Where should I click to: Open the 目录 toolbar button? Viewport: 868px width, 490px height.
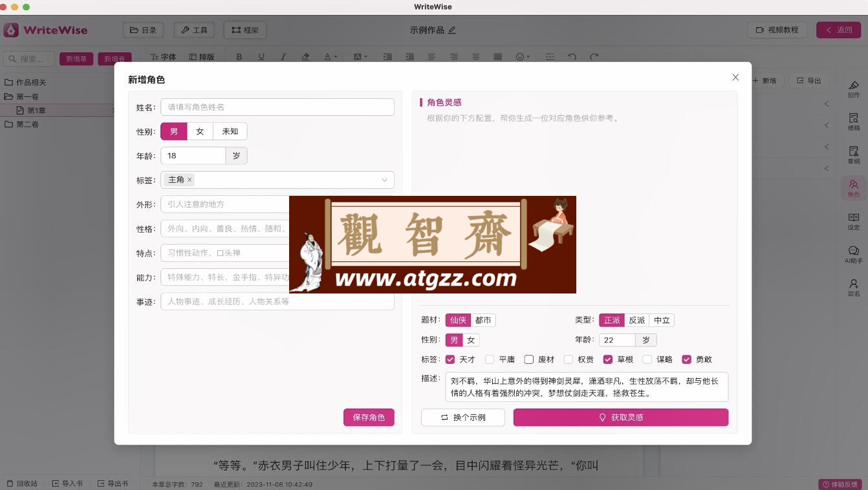pos(143,30)
